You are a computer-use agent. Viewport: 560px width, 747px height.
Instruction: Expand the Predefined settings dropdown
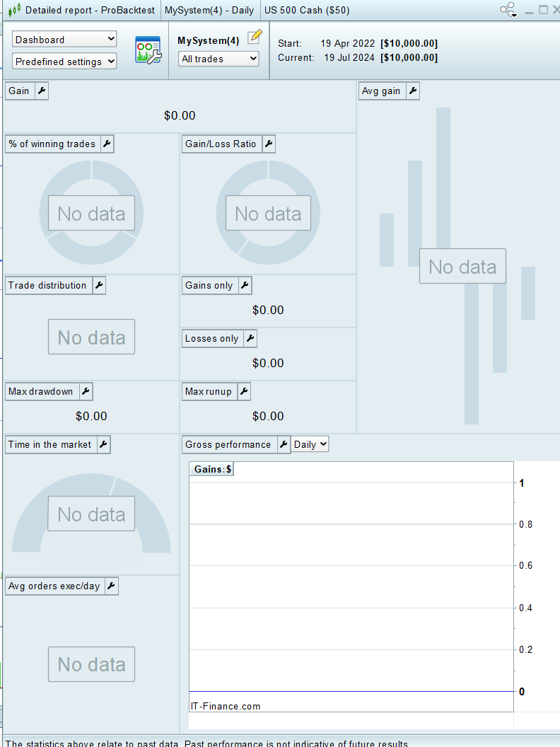click(64, 62)
